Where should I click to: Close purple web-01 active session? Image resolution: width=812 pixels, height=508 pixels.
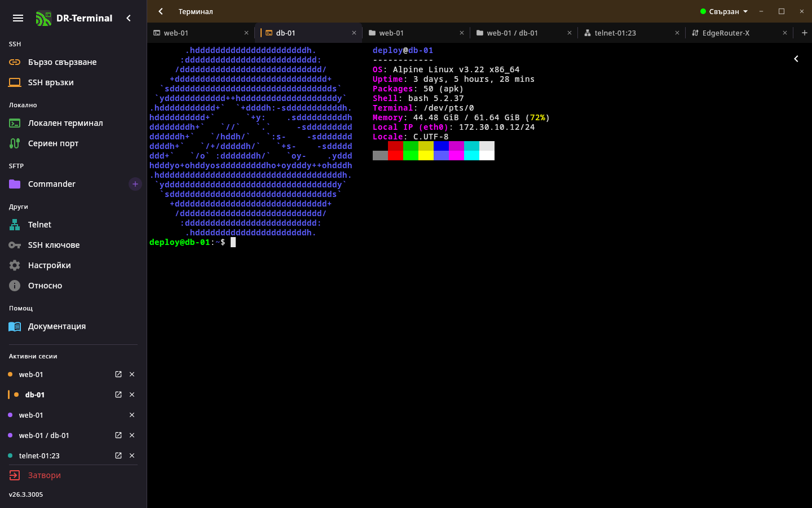[x=132, y=415]
